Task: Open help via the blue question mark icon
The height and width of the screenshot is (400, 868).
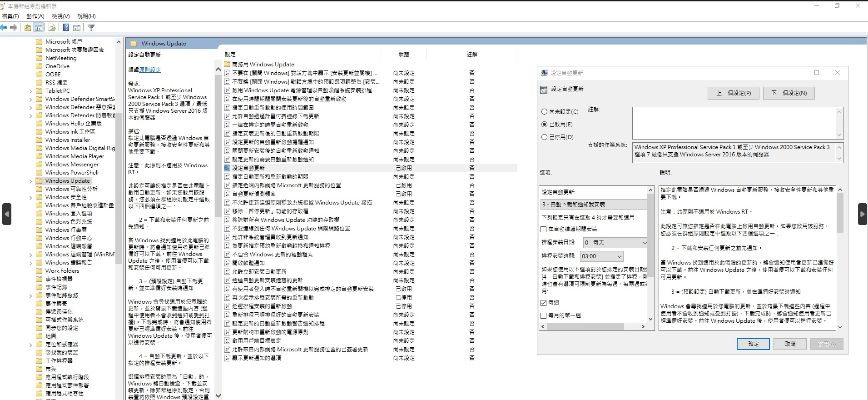Action: pos(66,28)
